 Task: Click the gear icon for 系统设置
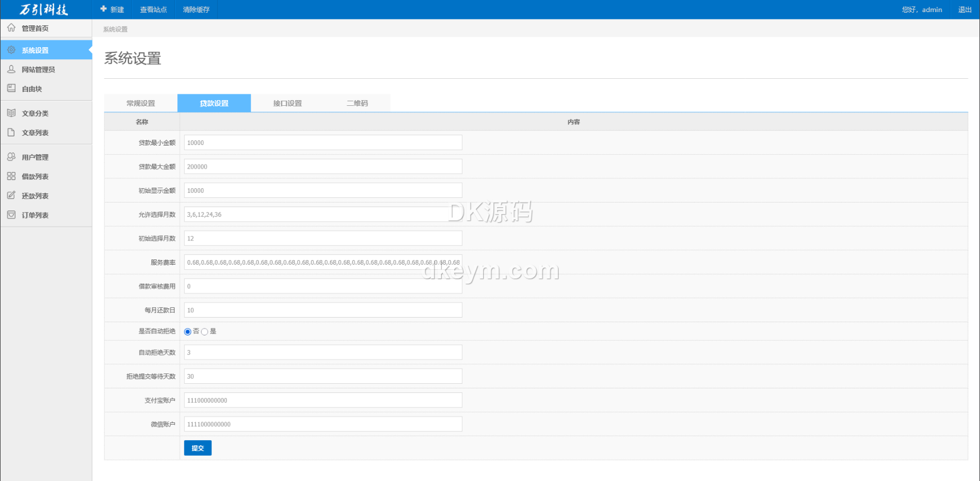[x=11, y=50]
